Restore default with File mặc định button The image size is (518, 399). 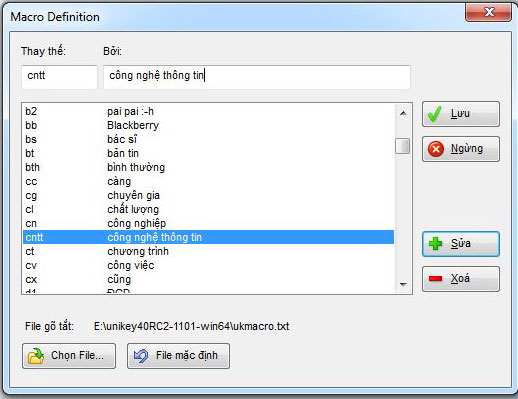point(178,356)
